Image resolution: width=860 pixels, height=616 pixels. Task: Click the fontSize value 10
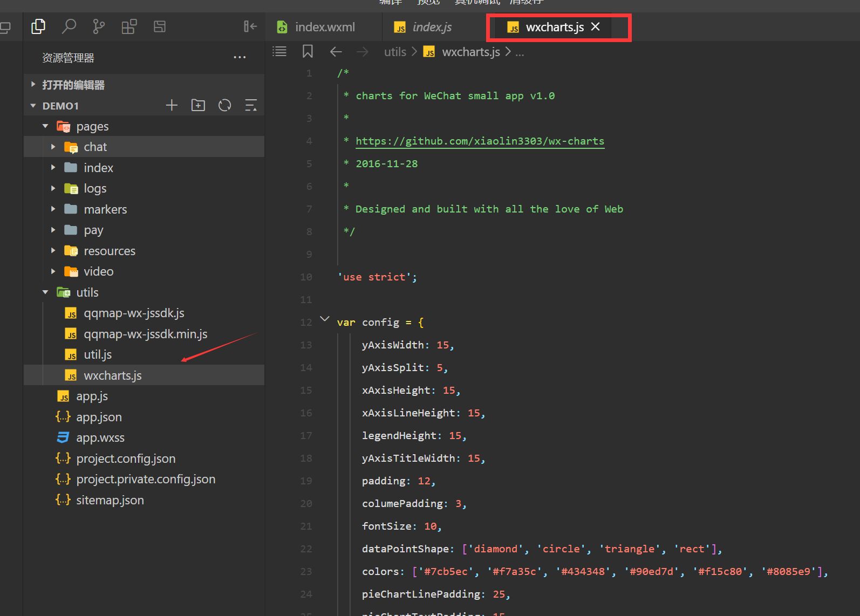(x=431, y=526)
